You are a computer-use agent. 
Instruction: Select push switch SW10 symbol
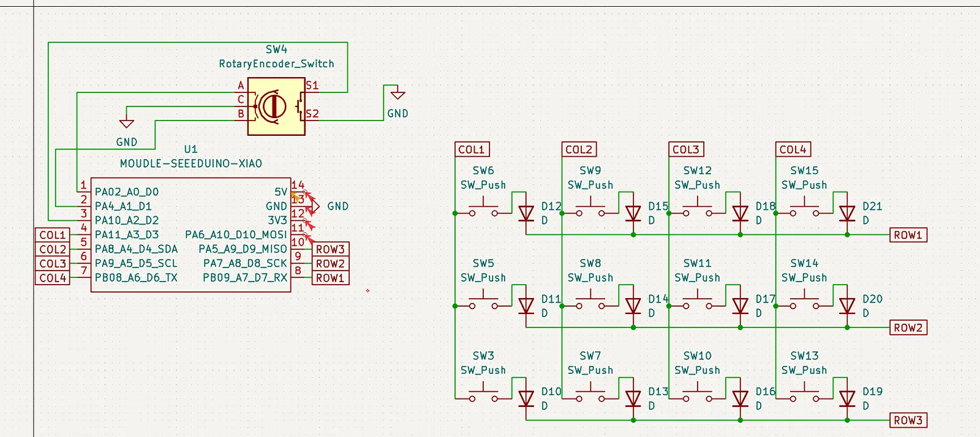tap(698, 394)
